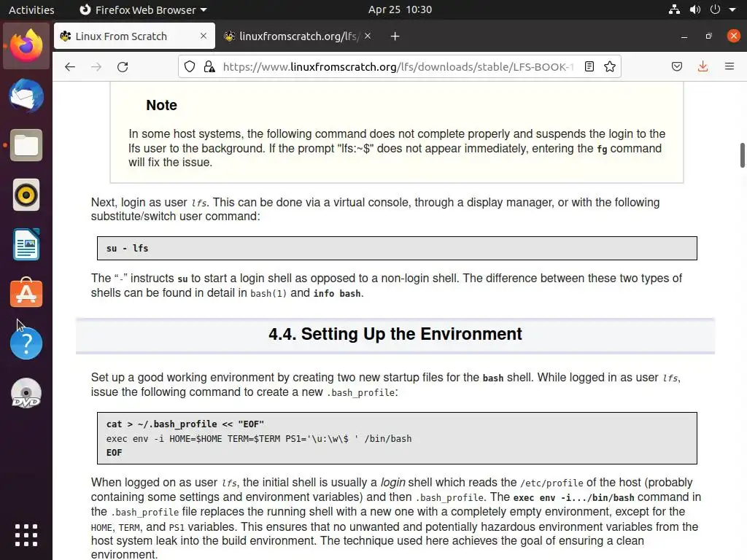Image resolution: width=747 pixels, height=560 pixels.
Task: Bookmark this page with the star
Action: click(x=610, y=66)
